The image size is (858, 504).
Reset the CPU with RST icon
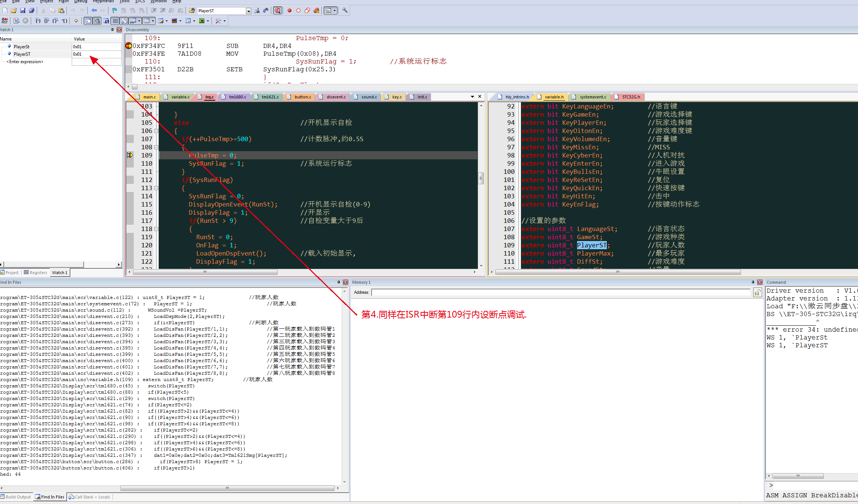[x=5, y=21]
